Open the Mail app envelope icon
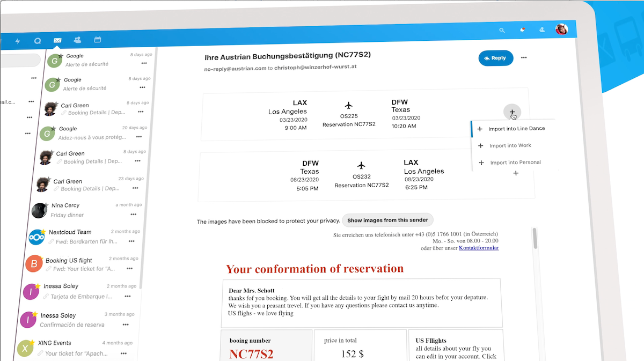 pos(57,40)
